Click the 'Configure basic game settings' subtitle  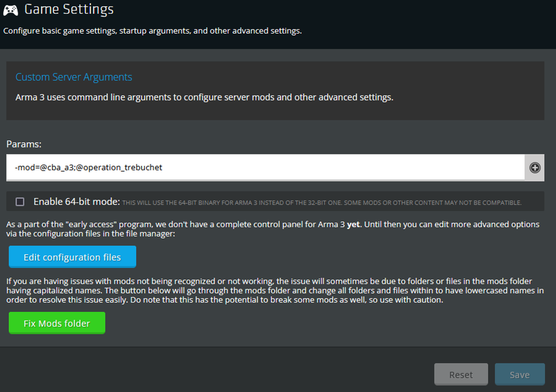click(x=152, y=31)
